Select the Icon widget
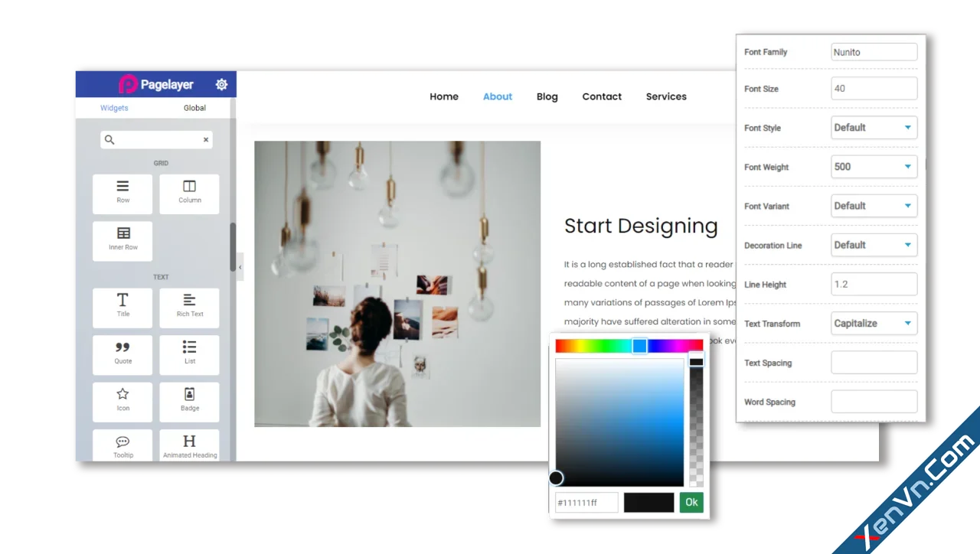 [122, 402]
